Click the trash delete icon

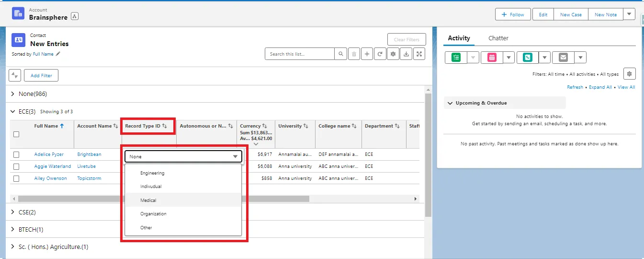click(354, 54)
